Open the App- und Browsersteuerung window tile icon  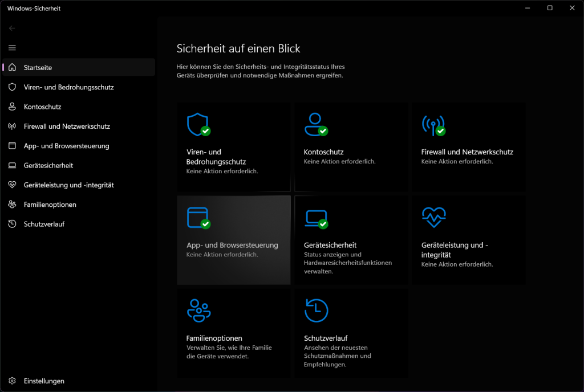click(198, 217)
